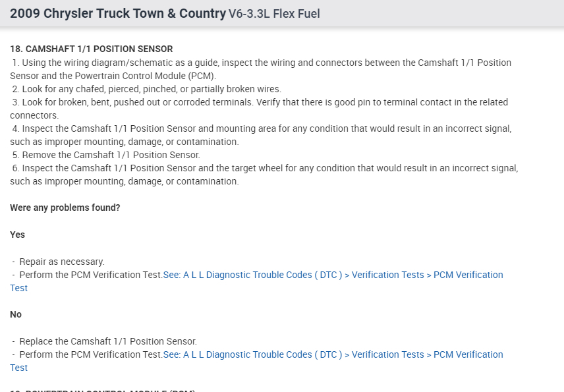564x392 pixels.
Task: Click the 2009 Chrysler Truck Town & Country title
Action: 118,13
